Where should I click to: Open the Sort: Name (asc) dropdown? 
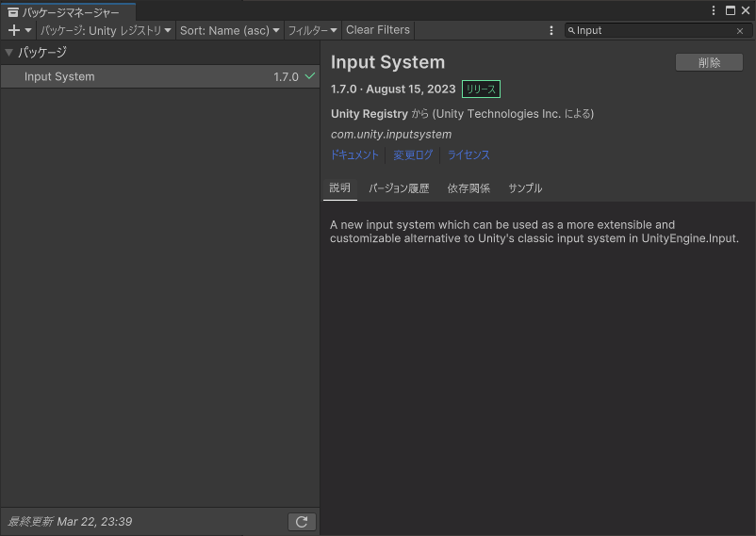(230, 30)
